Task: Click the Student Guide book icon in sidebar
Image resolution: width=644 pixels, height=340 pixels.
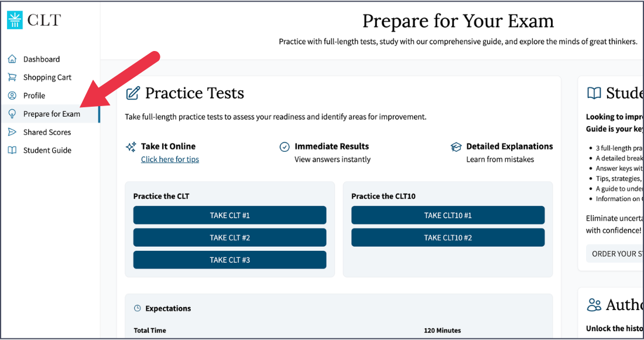Action: pyautogui.click(x=12, y=150)
